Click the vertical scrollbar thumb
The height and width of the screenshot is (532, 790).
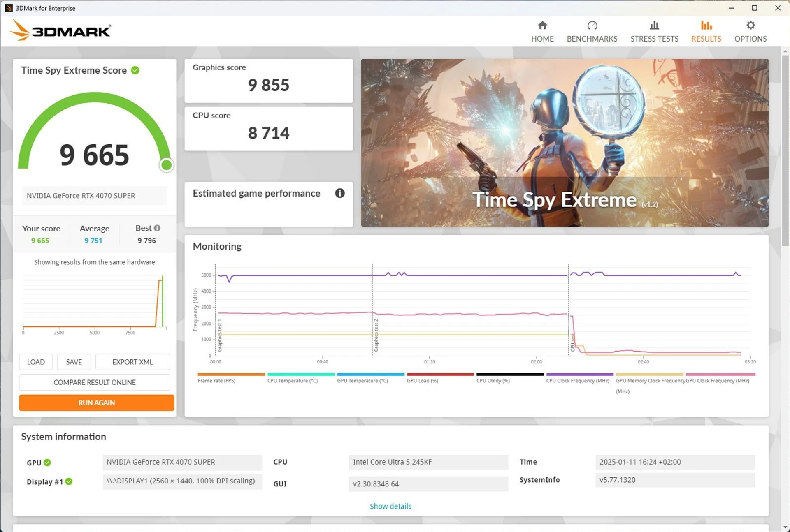785,150
